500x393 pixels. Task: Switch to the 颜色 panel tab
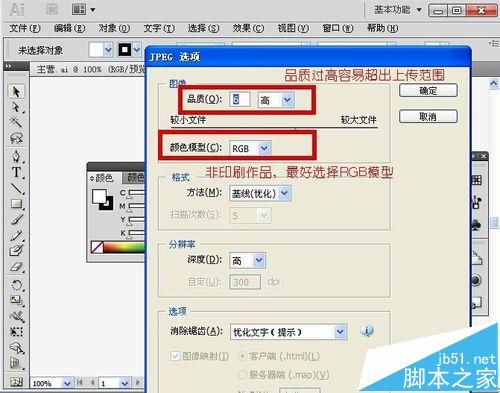(104, 178)
